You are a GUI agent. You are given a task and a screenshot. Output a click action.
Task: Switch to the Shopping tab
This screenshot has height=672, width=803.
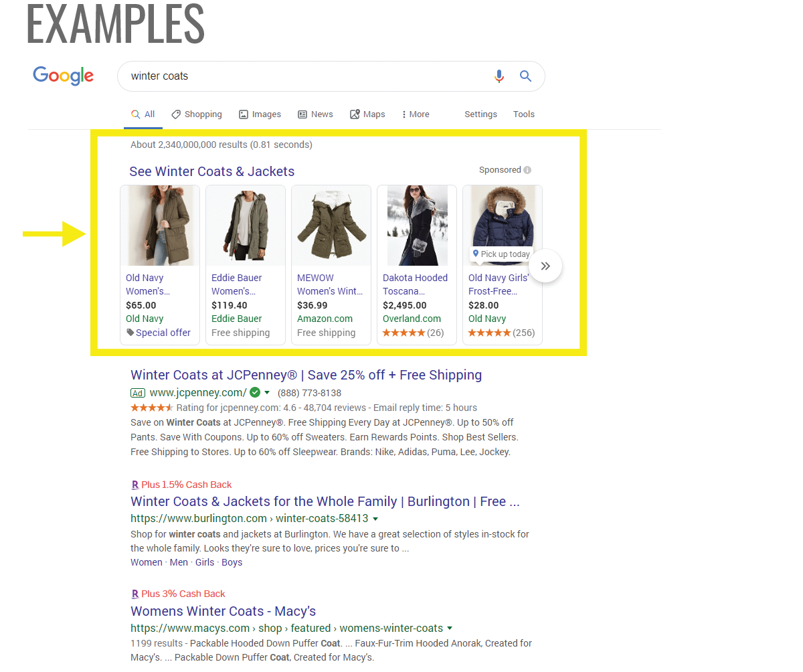(x=197, y=114)
